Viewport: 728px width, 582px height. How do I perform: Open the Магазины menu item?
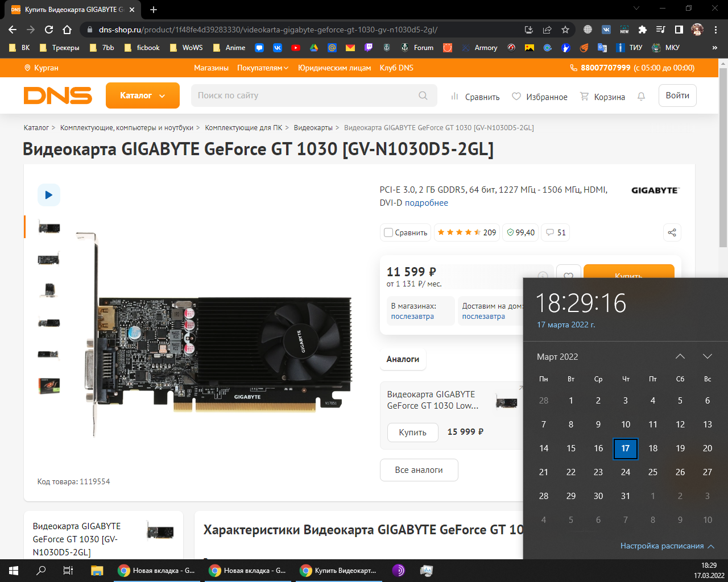click(x=211, y=68)
